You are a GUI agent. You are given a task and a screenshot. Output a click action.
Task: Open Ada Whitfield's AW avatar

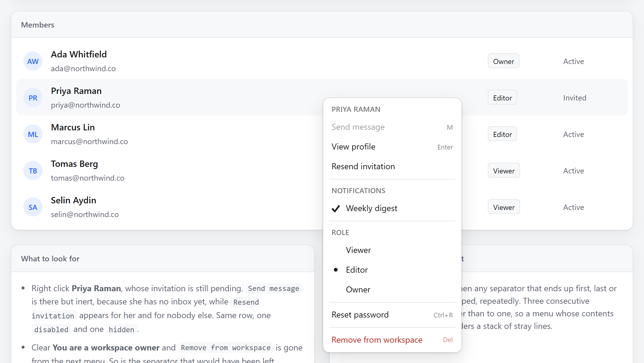(x=33, y=61)
